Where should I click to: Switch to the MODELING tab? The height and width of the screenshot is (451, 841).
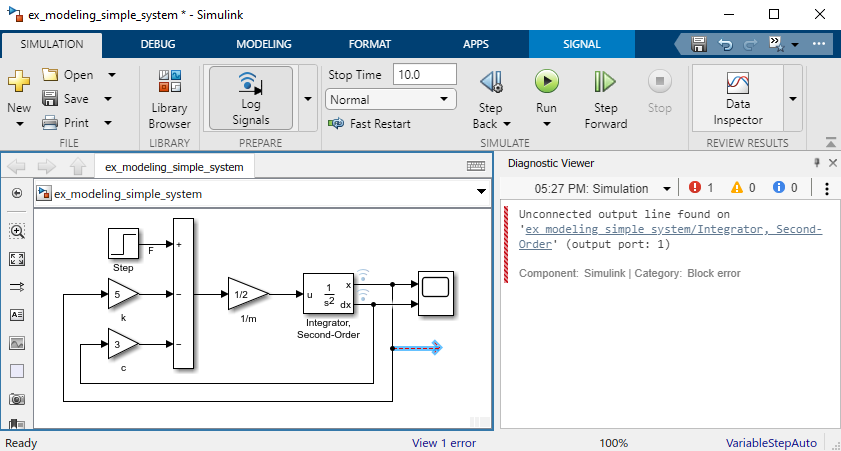click(263, 44)
